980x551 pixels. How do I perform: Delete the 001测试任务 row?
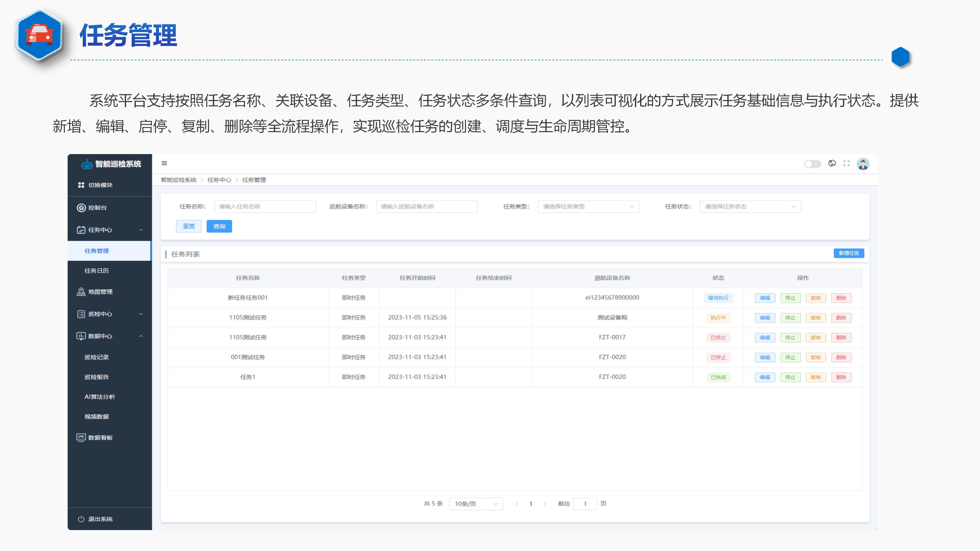tap(841, 357)
